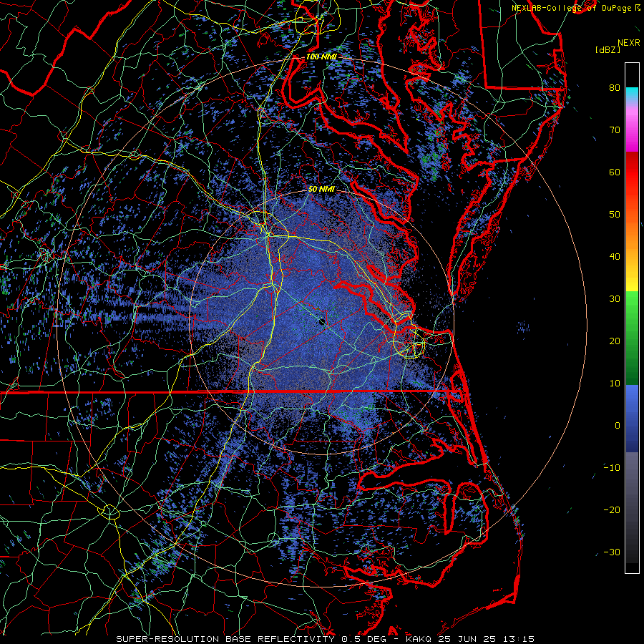Image resolution: width=644 pixels, height=644 pixels.
Task: Select the -30 dBZ value on the scale
Action: point(612,552)
